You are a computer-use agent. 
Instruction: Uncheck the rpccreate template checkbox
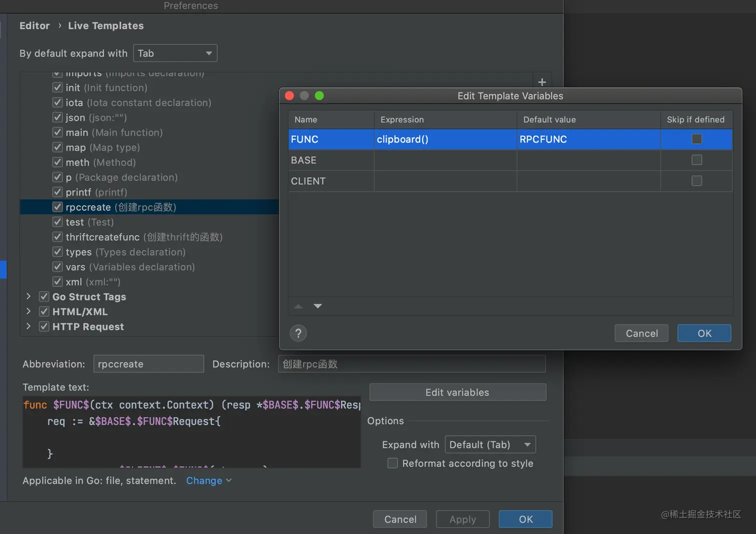click(x=57, y=207)
